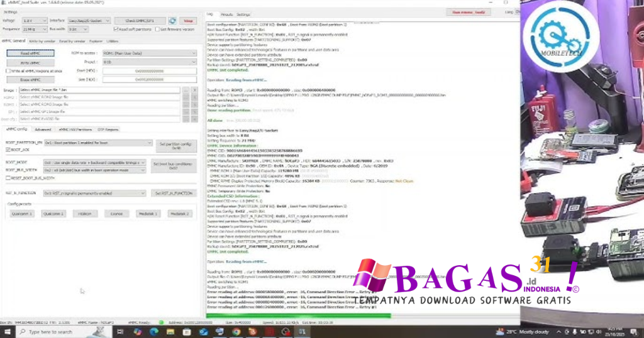
Task: Open the BOOT_PARTITION_EN dropdown
Action: tap(97, 143)
